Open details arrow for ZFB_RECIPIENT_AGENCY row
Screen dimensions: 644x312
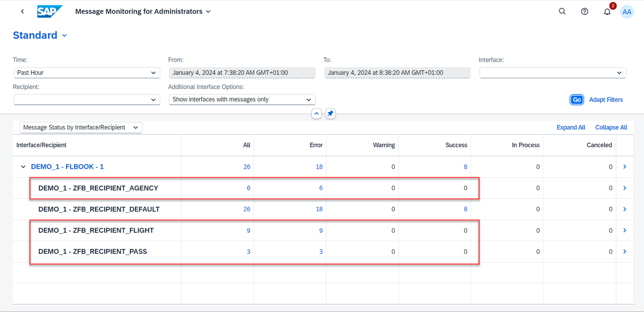point(625,188)
